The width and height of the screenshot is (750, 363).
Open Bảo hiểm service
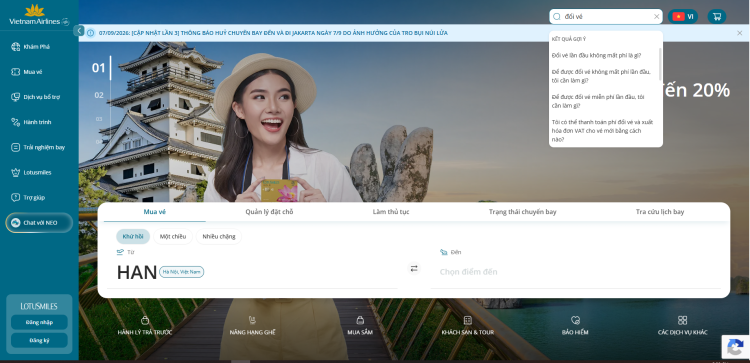[575, 326]
